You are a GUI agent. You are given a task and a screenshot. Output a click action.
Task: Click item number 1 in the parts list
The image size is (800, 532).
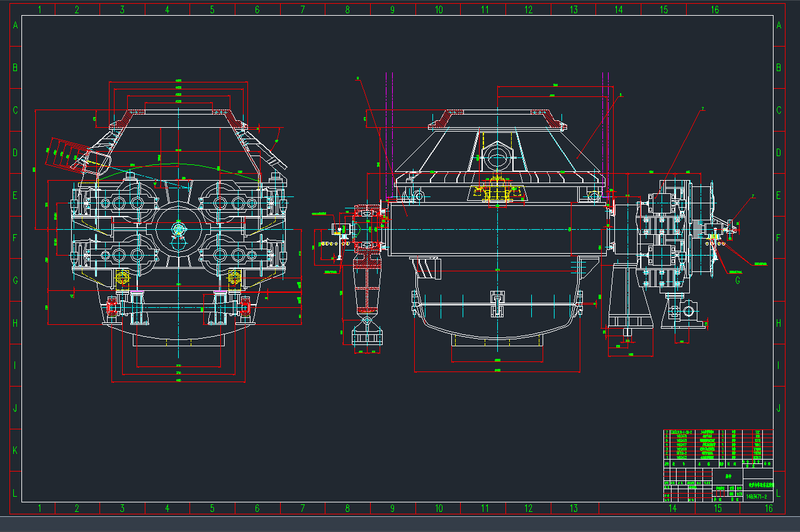click(667, 458)
